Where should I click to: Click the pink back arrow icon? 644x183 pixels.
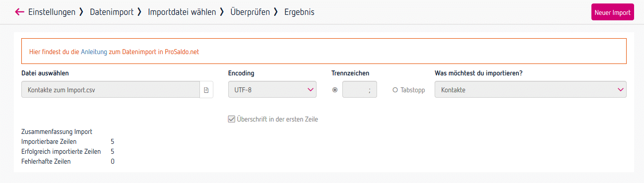20,12
